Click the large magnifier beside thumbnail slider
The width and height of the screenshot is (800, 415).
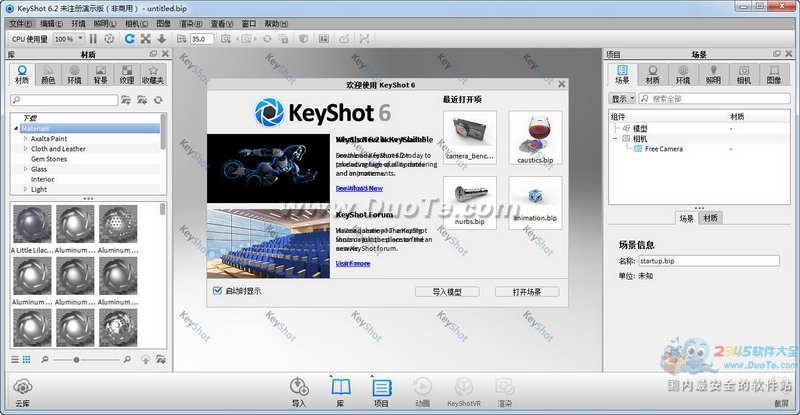click(x=127, y=359)
